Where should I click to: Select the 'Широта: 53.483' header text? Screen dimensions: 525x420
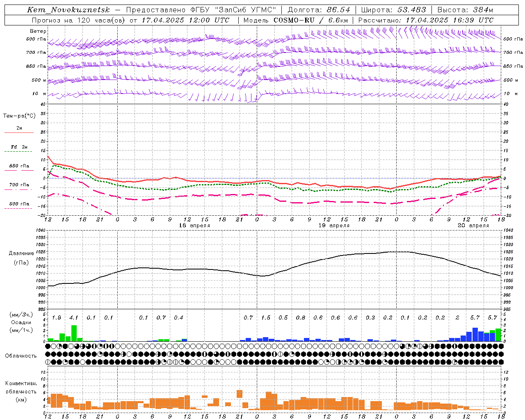click(x=393, y=10)
